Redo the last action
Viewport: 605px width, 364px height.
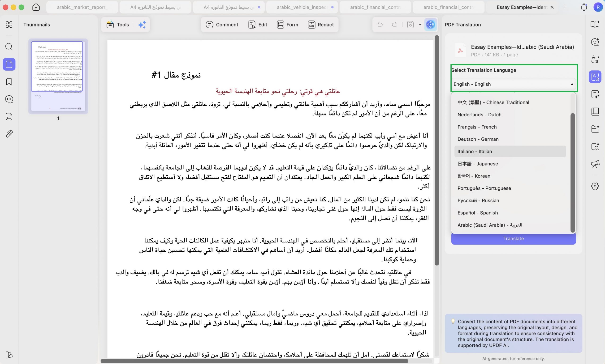point(394,25)
